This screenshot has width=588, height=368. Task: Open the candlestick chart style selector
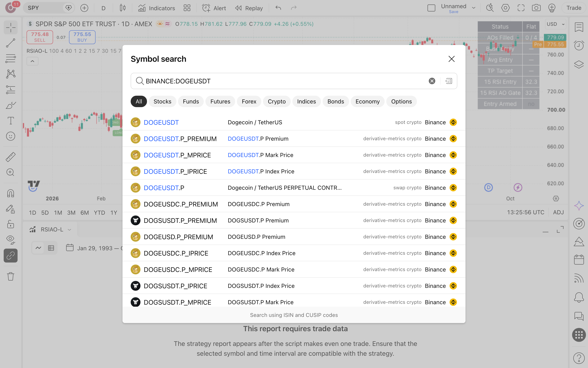click(x=123, y=8)
